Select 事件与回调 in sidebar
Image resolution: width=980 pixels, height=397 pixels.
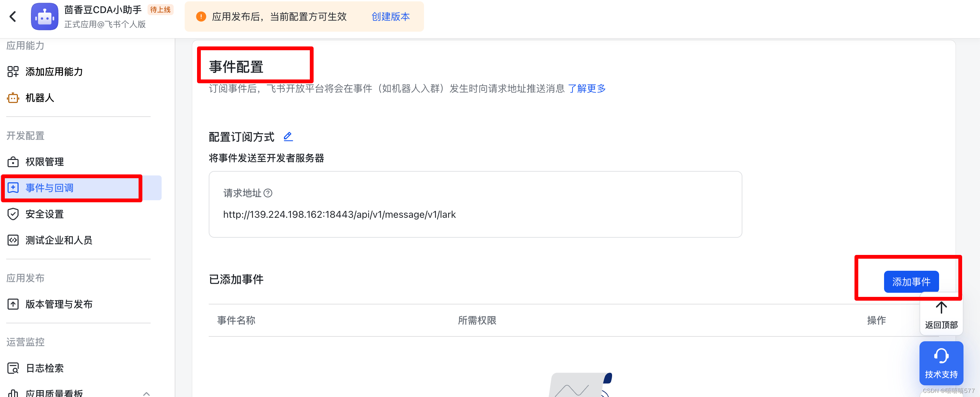point(50,187)
